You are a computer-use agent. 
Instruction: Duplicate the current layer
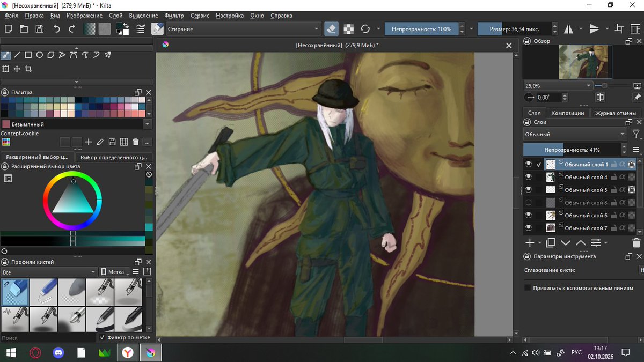click(x=550, y=243)
